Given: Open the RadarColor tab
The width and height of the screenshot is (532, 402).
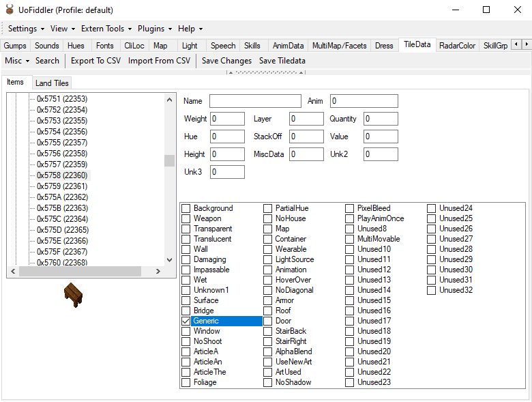Looking at the screenshot, I should tap(458, 46).
